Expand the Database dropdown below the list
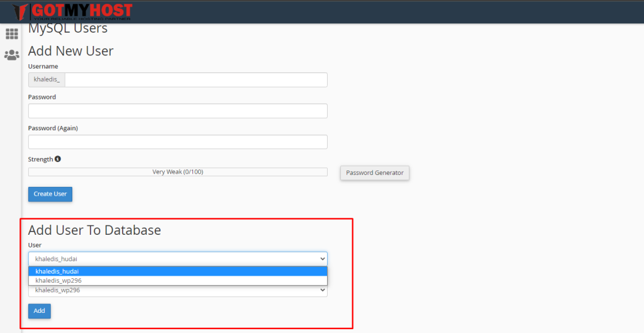The height and width of the screenshot is (333, 644). [x=177, y=291]
